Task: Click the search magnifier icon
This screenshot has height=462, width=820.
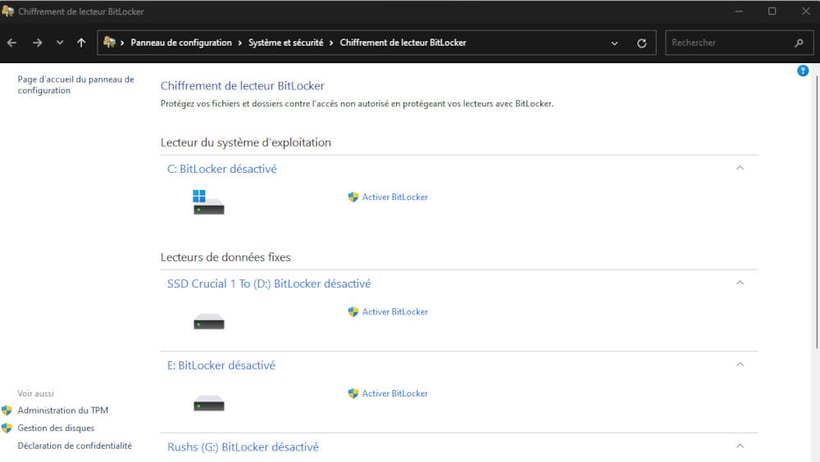Action: 799,43
